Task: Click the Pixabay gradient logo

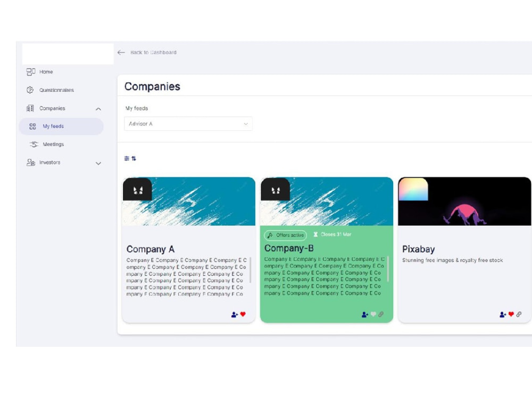Action: click(x=413, y=189)
